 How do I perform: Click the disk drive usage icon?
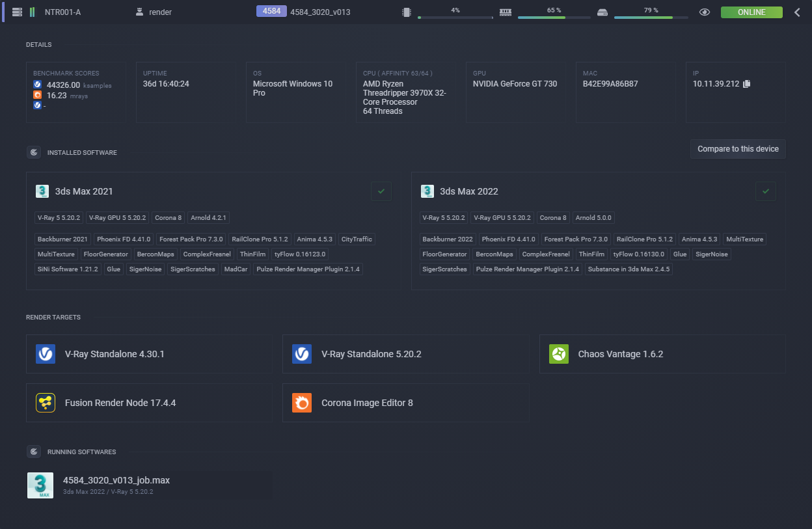click(x=602, y=12)
